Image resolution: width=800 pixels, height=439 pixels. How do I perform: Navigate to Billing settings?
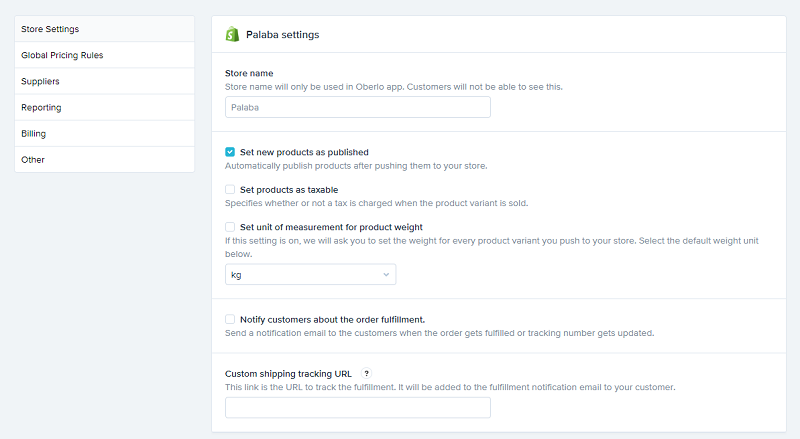(33, 133)
